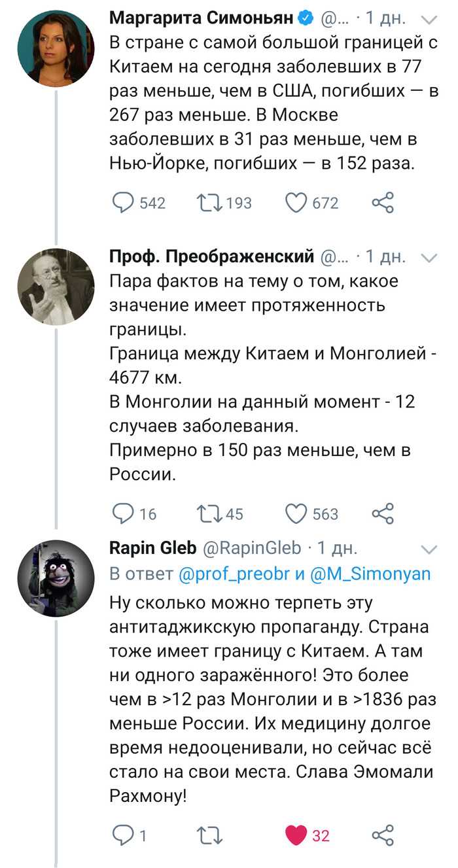Retweet Rapin Gleb's tweet

210,830
